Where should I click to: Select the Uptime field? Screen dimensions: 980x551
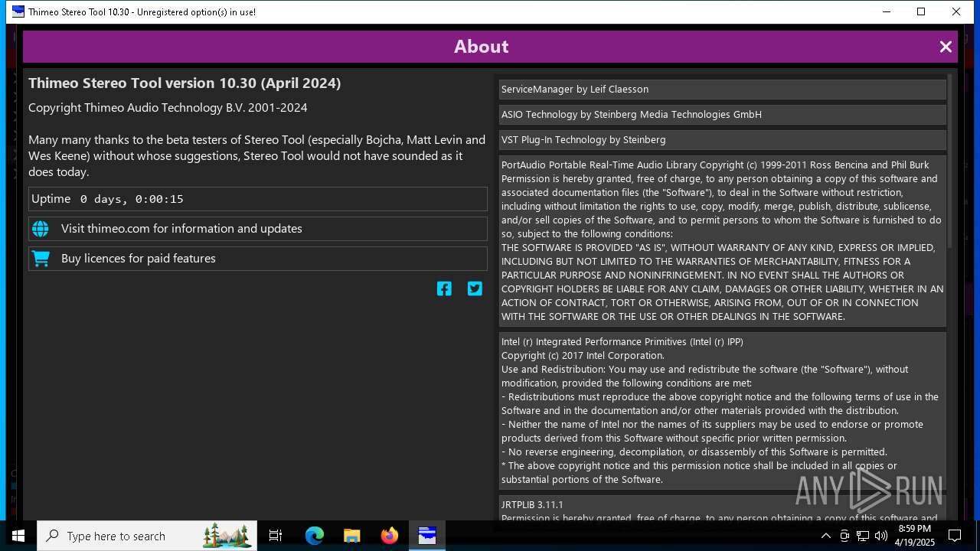[258, 199]
